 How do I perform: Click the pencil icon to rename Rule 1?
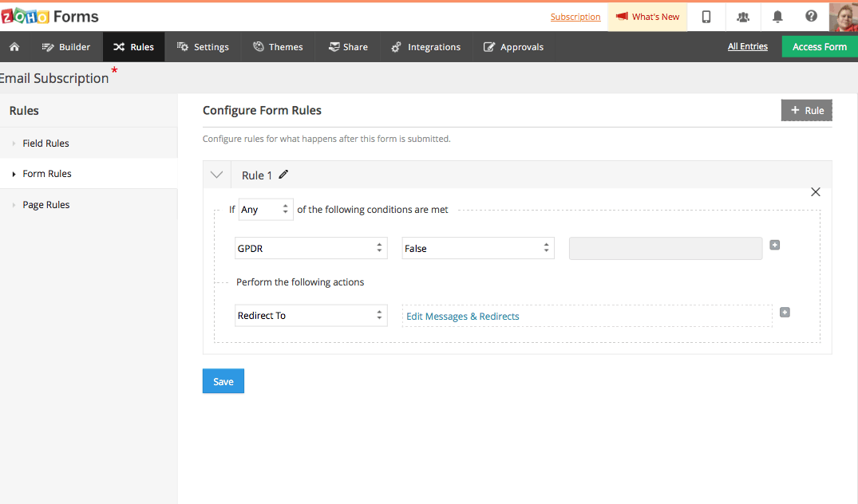283,175
